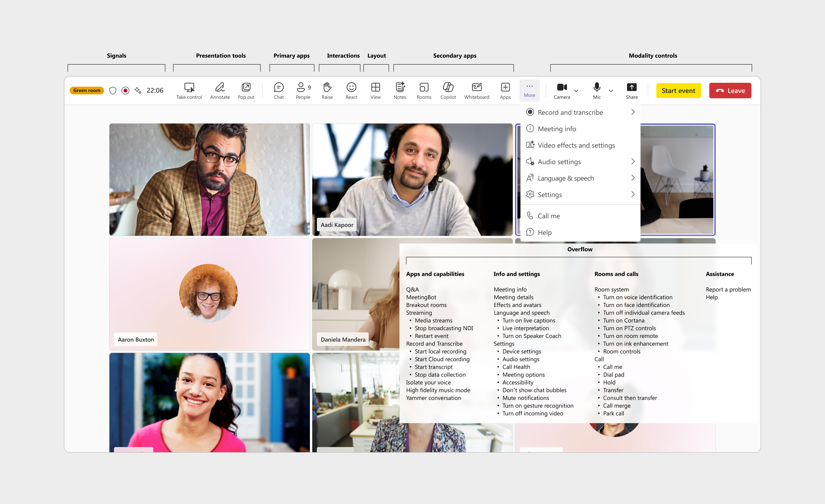Screen dimensions: 825x504
Task: Select Daniela Mandera's video tile
Action: click(x=356, y=294)
